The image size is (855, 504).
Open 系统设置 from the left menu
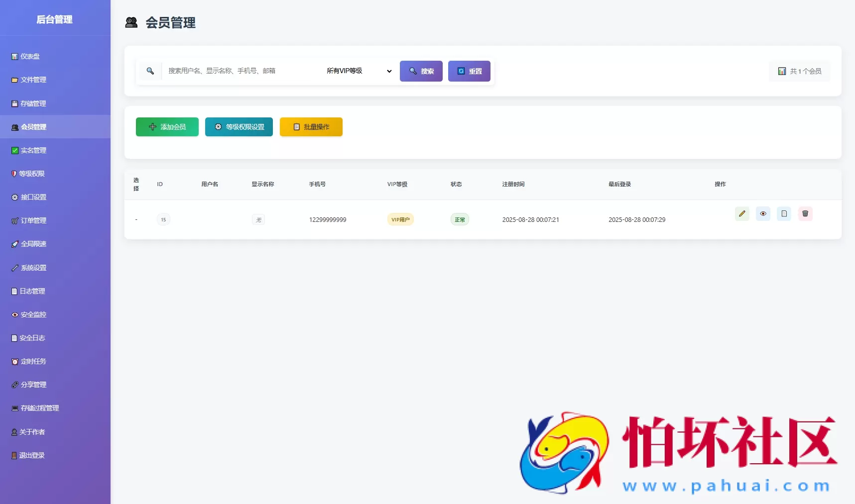(33, 267)
